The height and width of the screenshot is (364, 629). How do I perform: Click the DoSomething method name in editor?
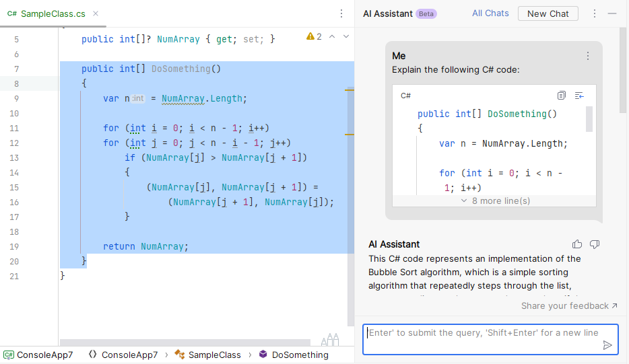[181, 69]
